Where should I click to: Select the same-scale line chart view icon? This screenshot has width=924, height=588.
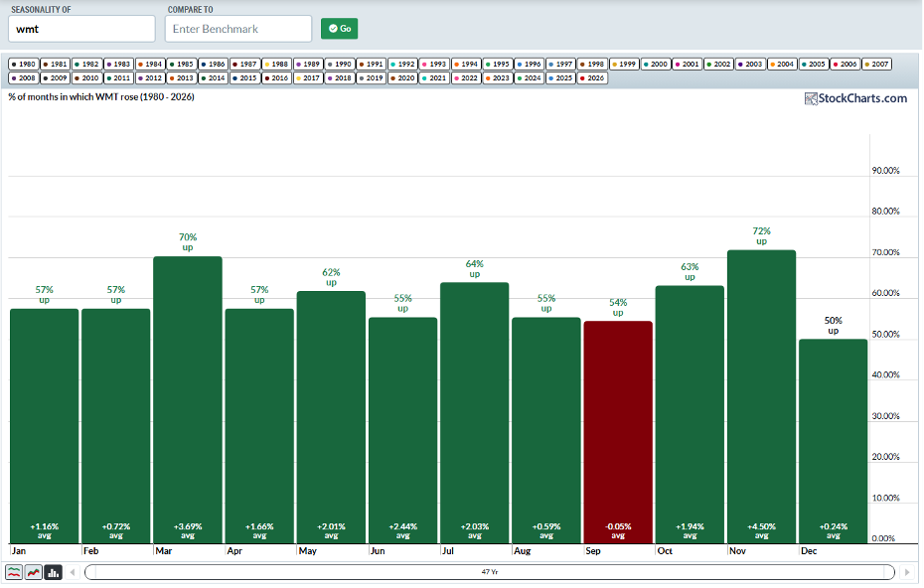click(x=34, y=572)
